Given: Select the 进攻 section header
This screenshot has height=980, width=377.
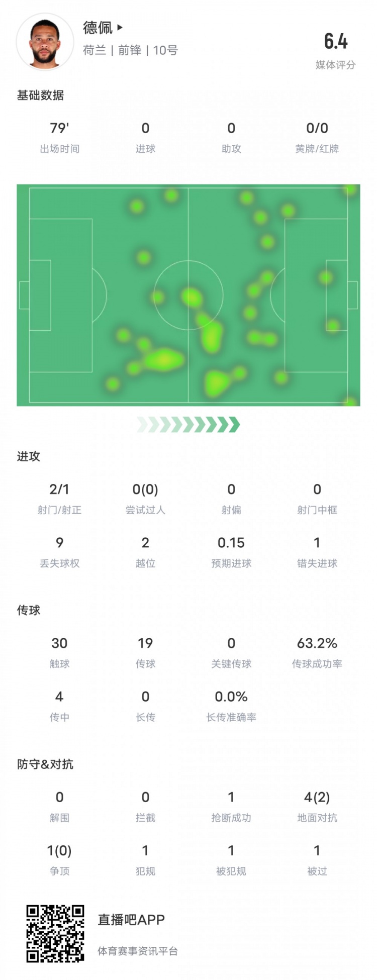Looking at the screenshot, I should click(x=29, y=456).
